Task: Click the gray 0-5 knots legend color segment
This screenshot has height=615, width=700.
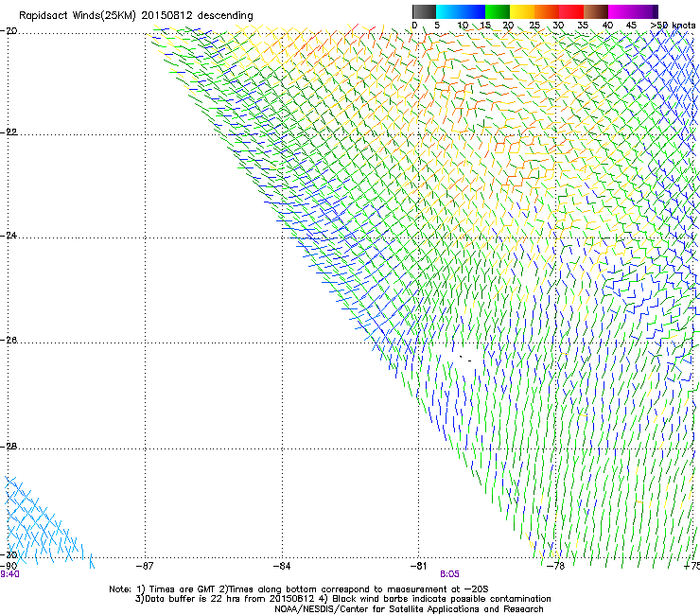Action: click(424, 11)
